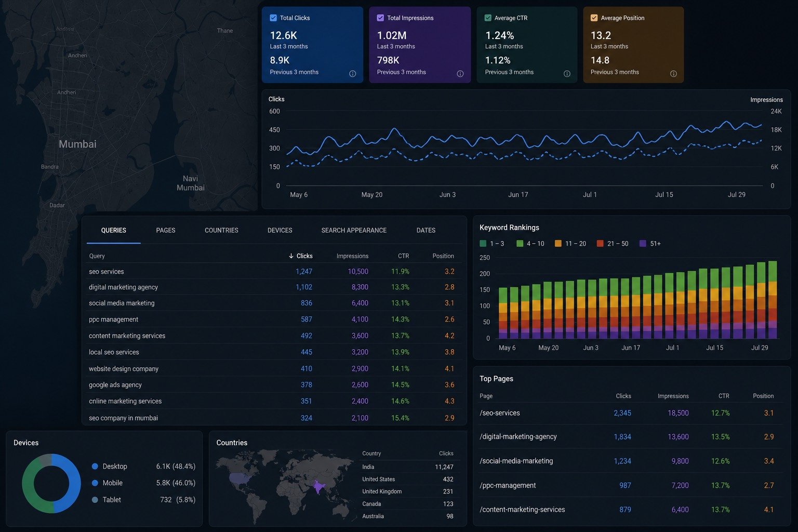Switch to the Pages tab
The image size is (798, 532).
point(166,230)
